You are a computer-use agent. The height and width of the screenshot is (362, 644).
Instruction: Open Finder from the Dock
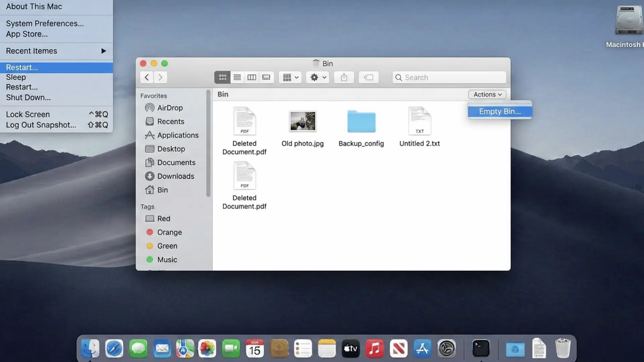(x=90, y=349)
